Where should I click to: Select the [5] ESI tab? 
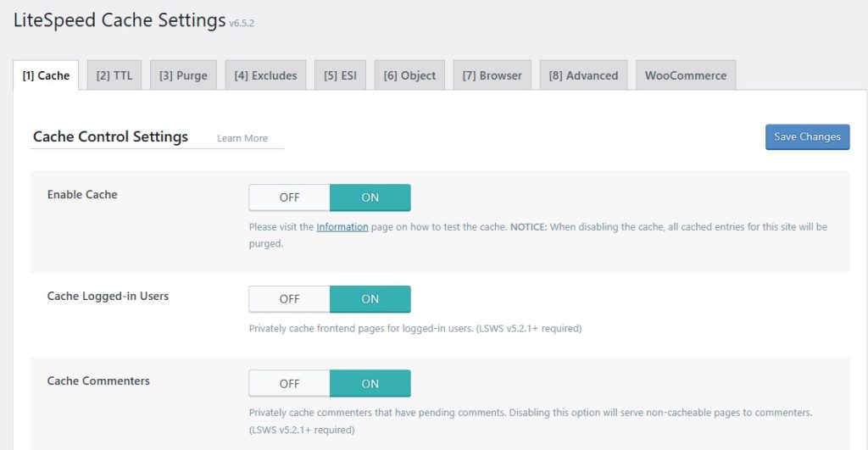click(341, 75)
